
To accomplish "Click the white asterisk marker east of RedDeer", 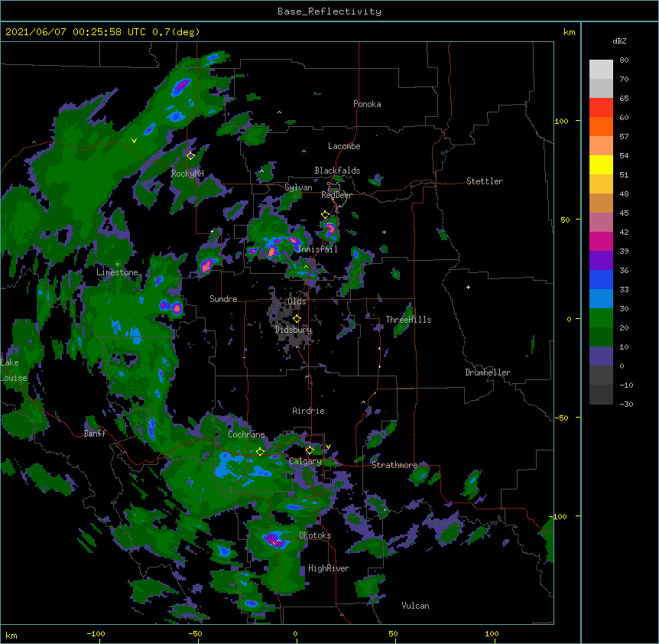I will [x=384, y=233].
